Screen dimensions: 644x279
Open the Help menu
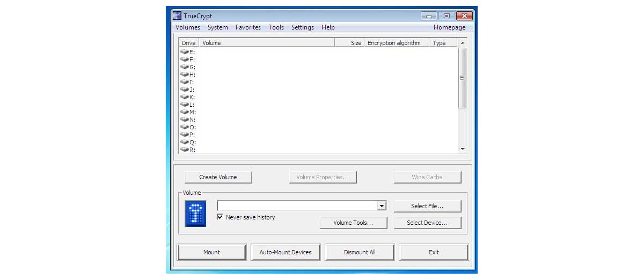coord(328,27)
